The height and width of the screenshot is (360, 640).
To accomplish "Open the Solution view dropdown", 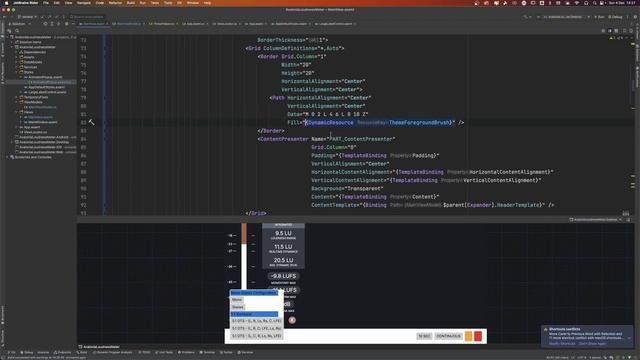I will point(19,24).
